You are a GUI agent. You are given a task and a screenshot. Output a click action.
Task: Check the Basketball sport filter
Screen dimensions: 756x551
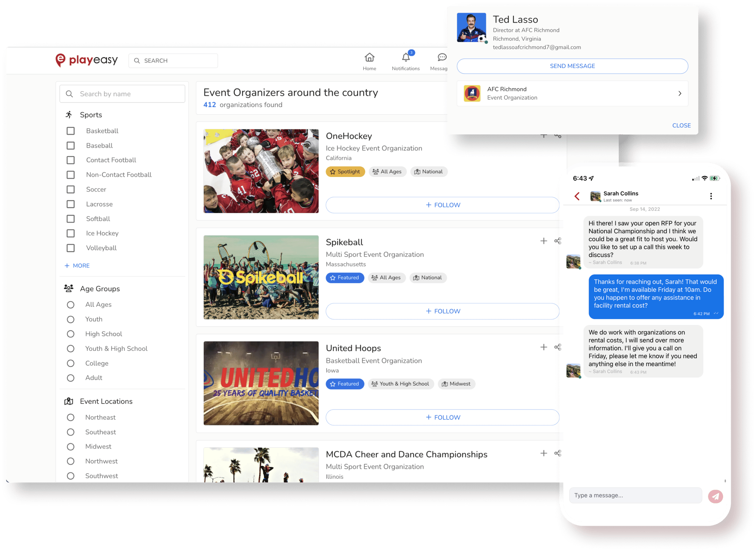[71, 131]
